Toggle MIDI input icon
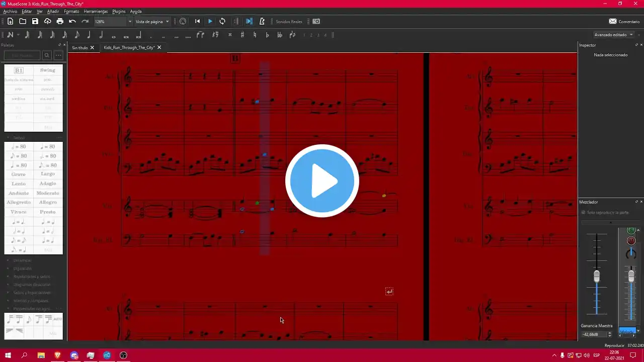The height and width of the screenshot is (362, 644). (x=183, y=21)
